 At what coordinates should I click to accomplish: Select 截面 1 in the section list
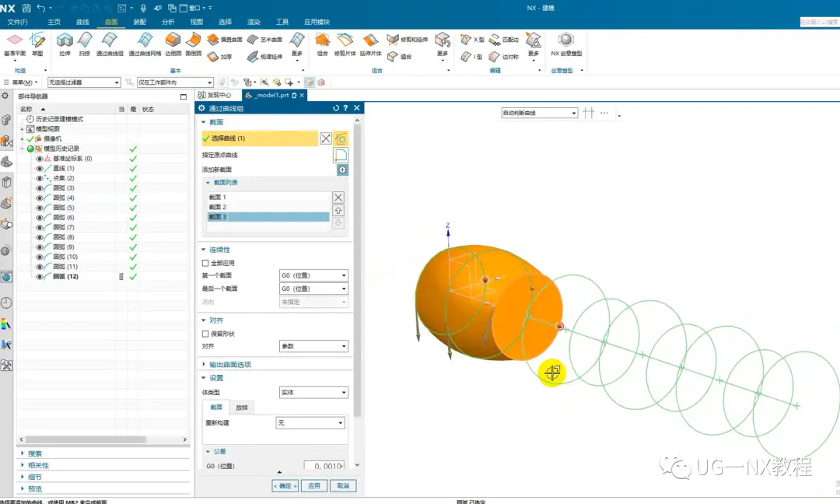click(268, 197)
